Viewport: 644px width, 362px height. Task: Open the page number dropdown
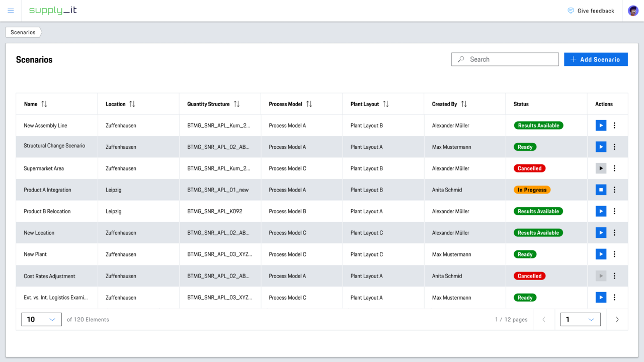click(x=580, y=319)
